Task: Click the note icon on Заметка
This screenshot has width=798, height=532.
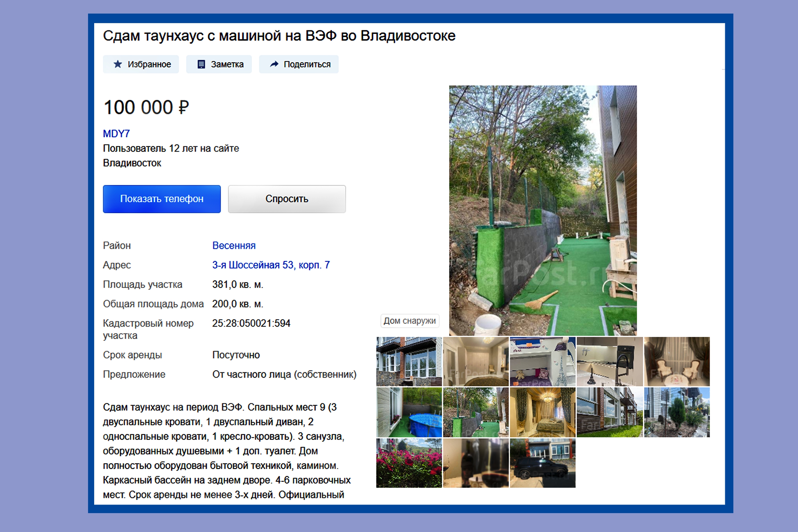Action: point(201,64)
